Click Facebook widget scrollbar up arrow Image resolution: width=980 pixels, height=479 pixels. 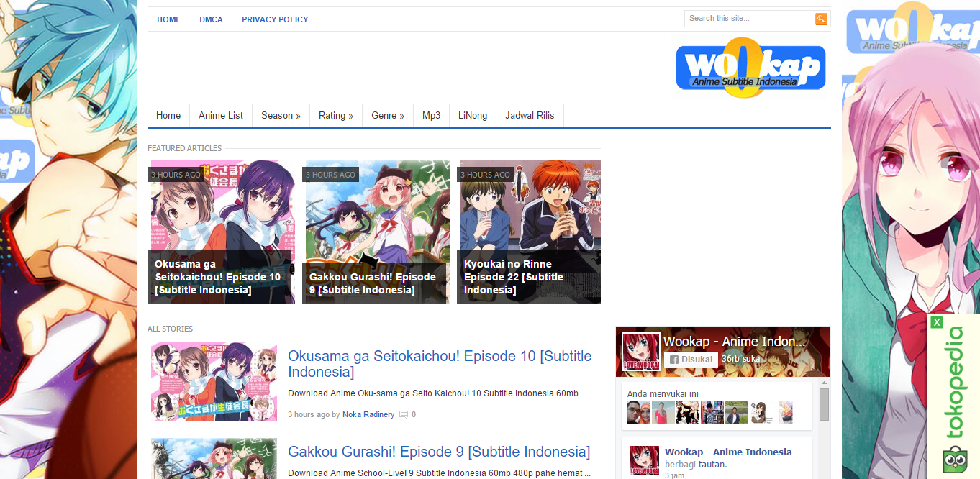(x=825, y=383)
